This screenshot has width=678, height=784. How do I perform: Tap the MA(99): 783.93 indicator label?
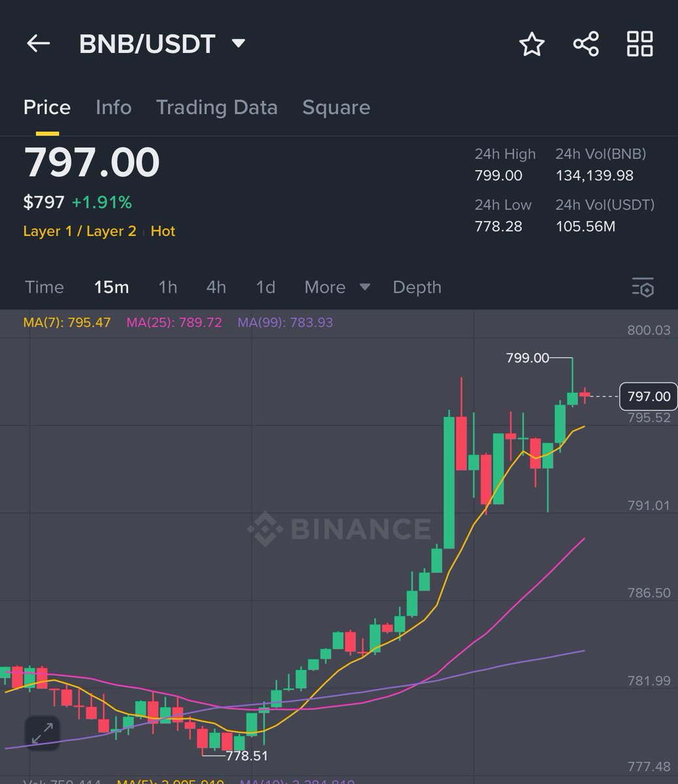click(285, 323)
